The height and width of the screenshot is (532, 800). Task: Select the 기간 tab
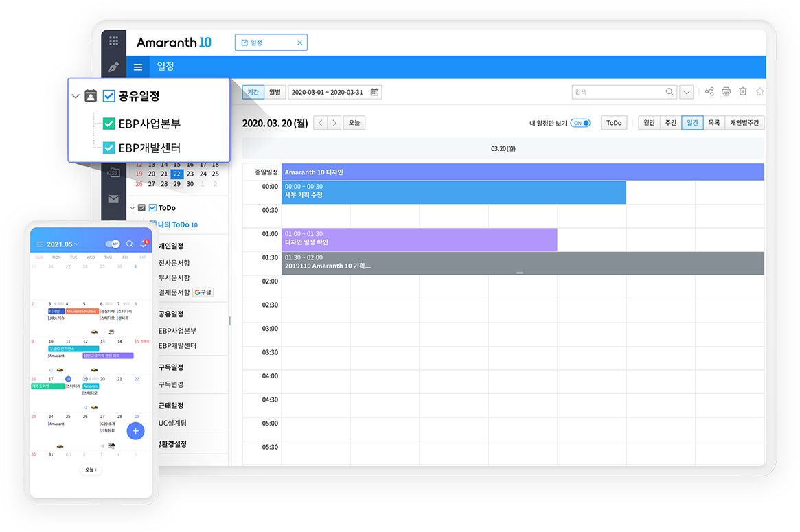click(253, 92)
